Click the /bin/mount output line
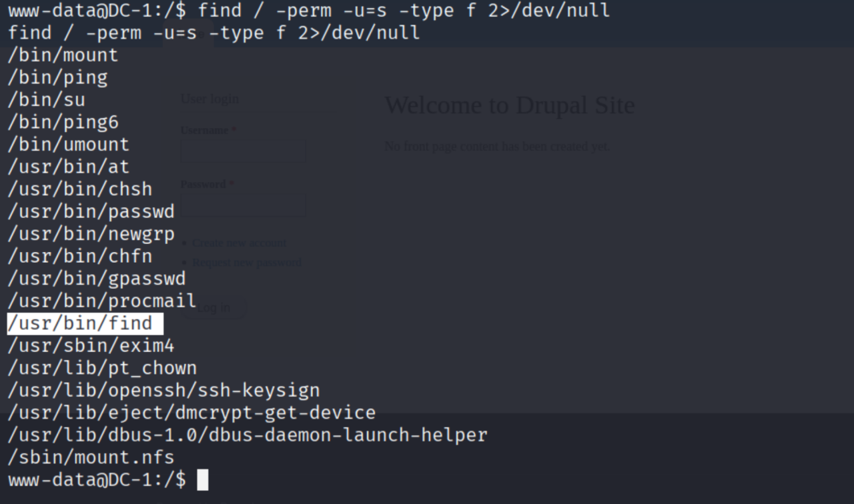 [63, 55]
